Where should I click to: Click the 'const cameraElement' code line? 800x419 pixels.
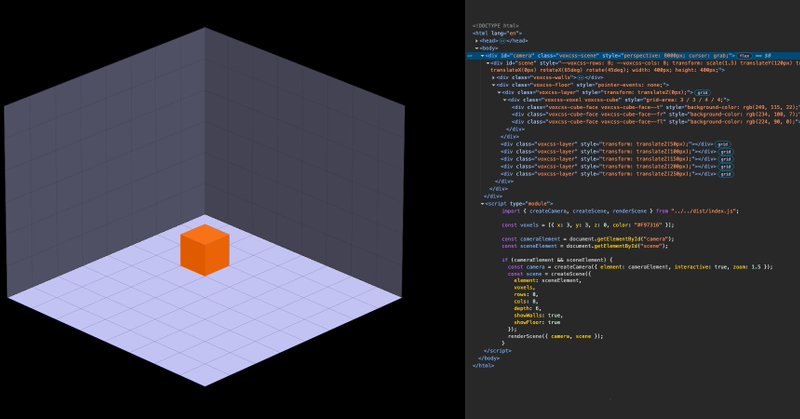[588, 239]
